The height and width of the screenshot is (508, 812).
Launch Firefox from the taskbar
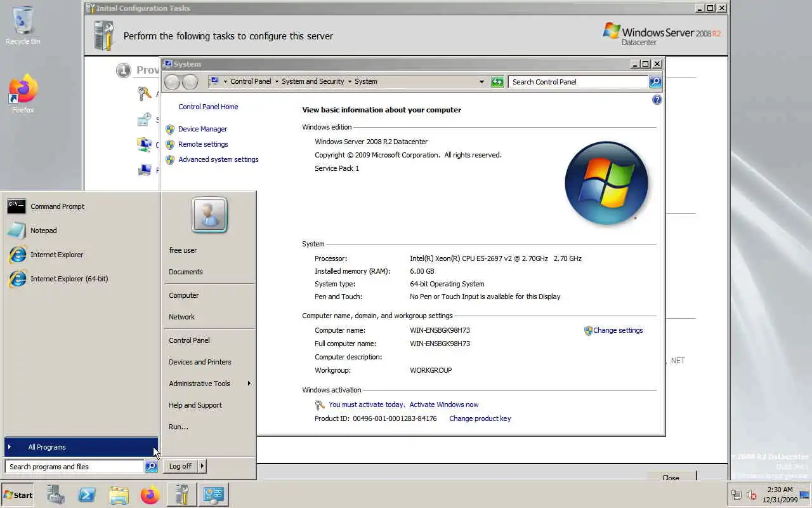tap(150, 495)
